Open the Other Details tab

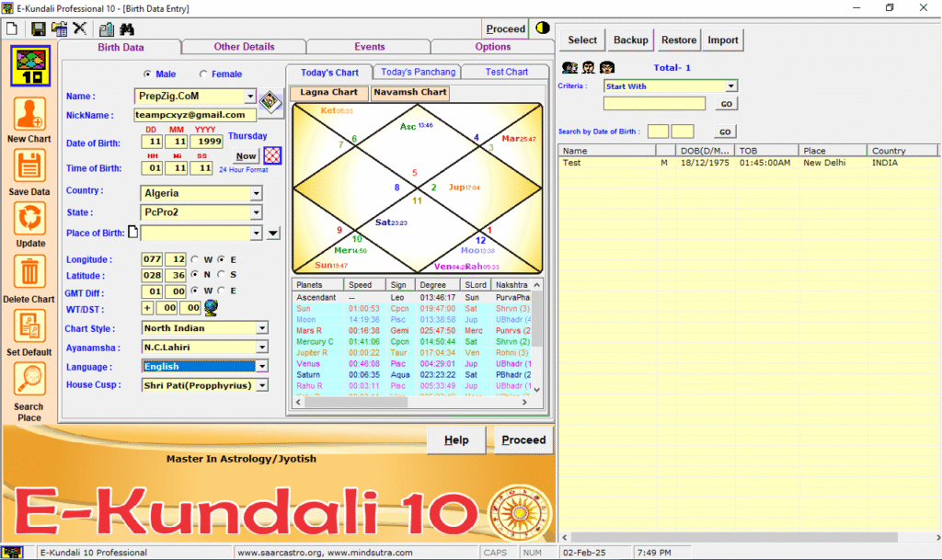245,46
